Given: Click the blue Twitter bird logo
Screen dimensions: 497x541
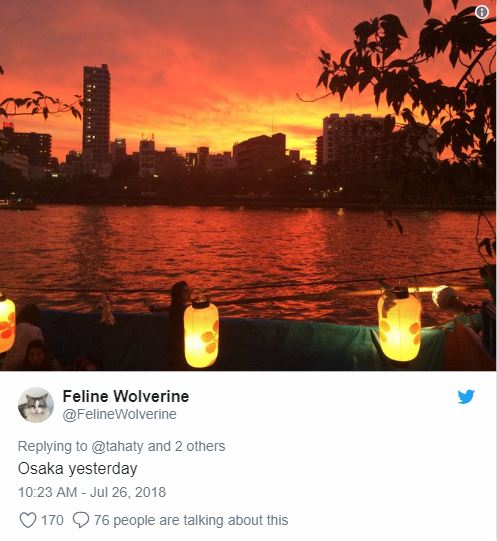Looking at the screenshot, I should click(466, 397).
